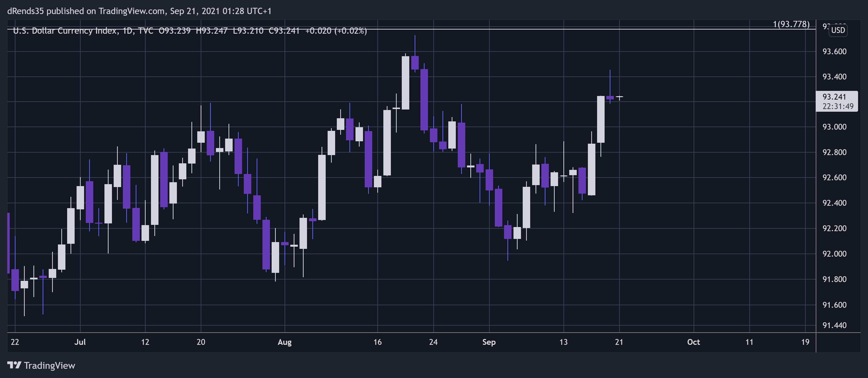868x378 pixels.
Task: Click the current price label 93.241
Action: (x=834, y=97)
